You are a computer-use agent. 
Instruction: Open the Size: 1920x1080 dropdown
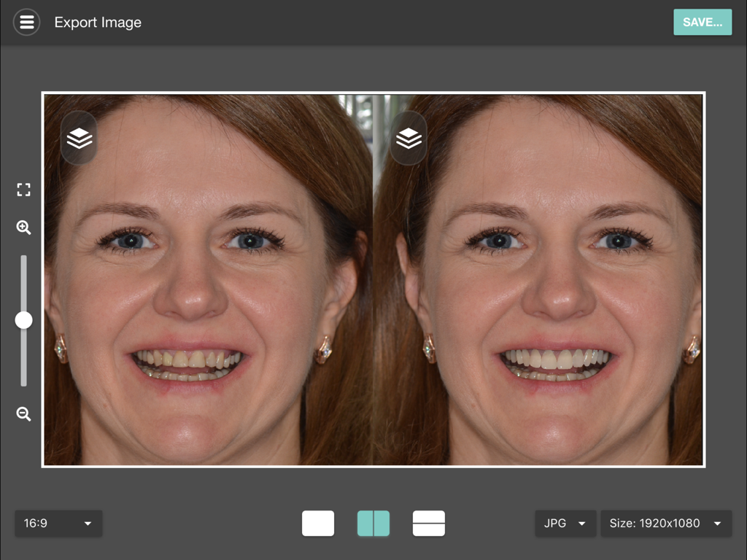click(666, 523)
